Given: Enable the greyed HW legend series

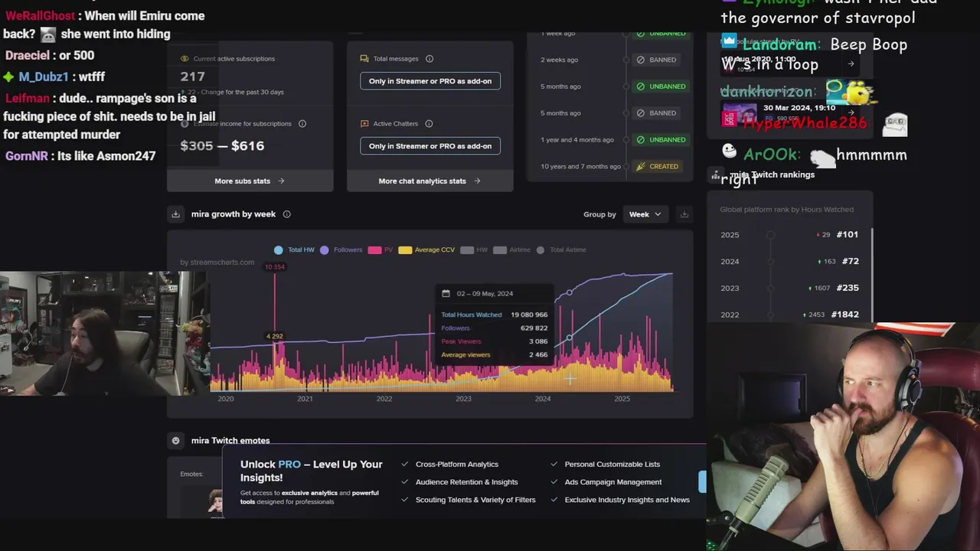Looking at the screenshot, I should (x=474, y=249).
